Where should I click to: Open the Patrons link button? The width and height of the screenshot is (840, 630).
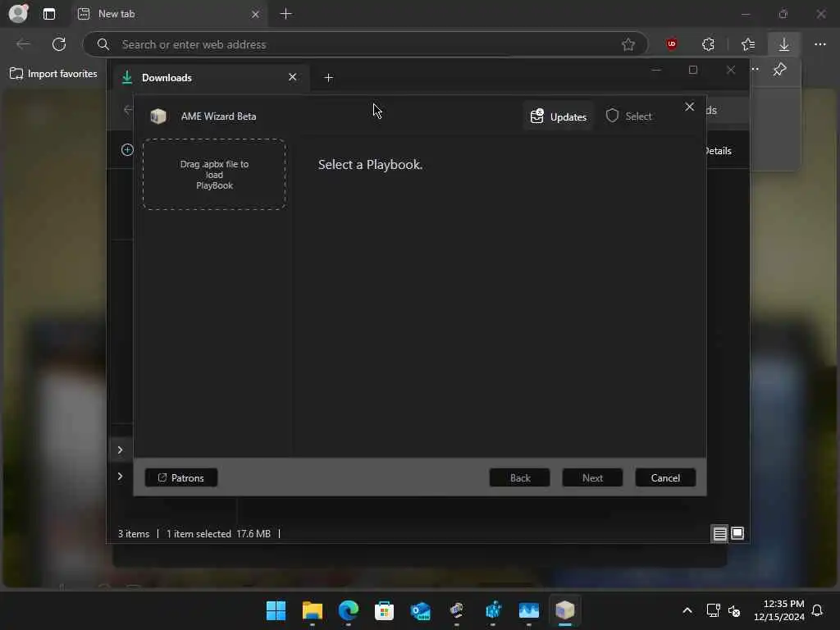click(x=181, y=478)
